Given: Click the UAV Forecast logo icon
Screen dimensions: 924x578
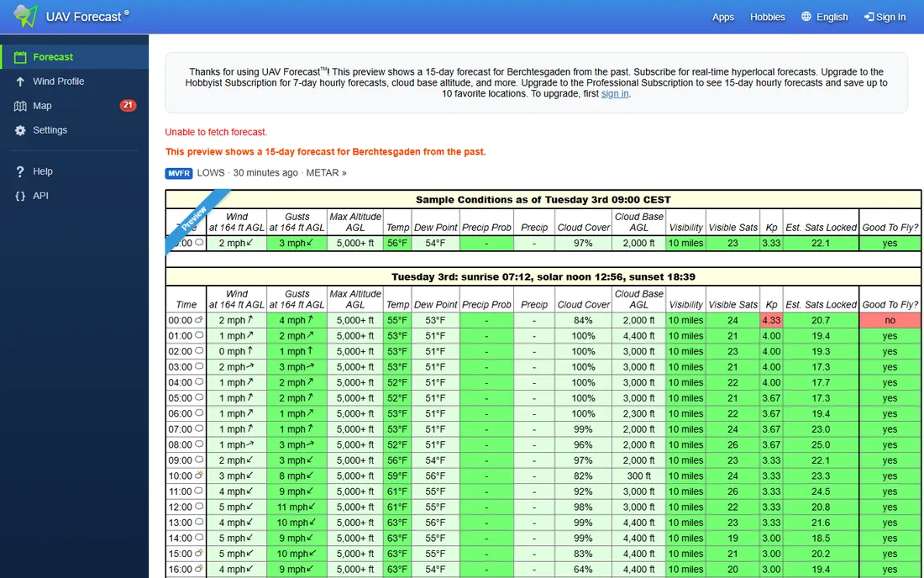Looking at the screenshot, I should pos(26,16).
